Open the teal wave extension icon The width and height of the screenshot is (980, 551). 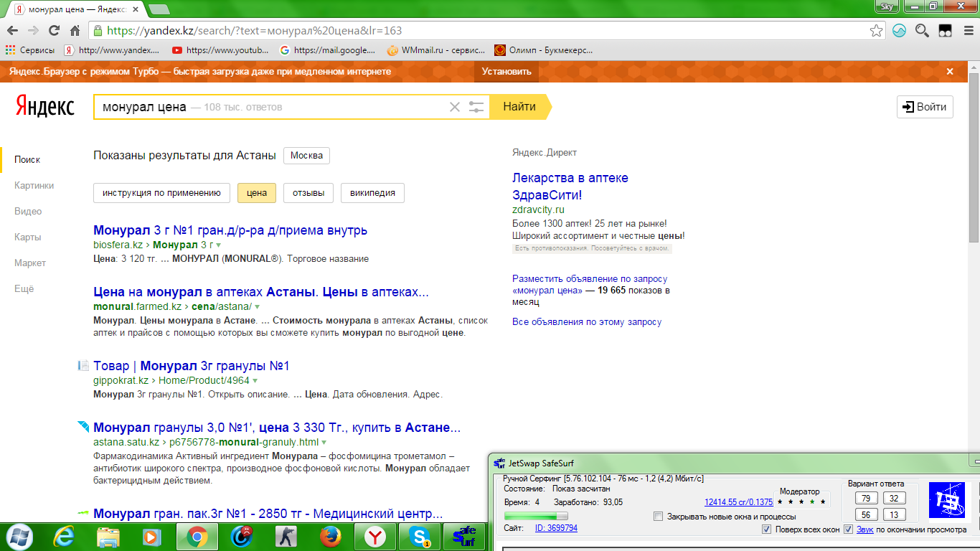pyautogui.click(x=900, y=31)
